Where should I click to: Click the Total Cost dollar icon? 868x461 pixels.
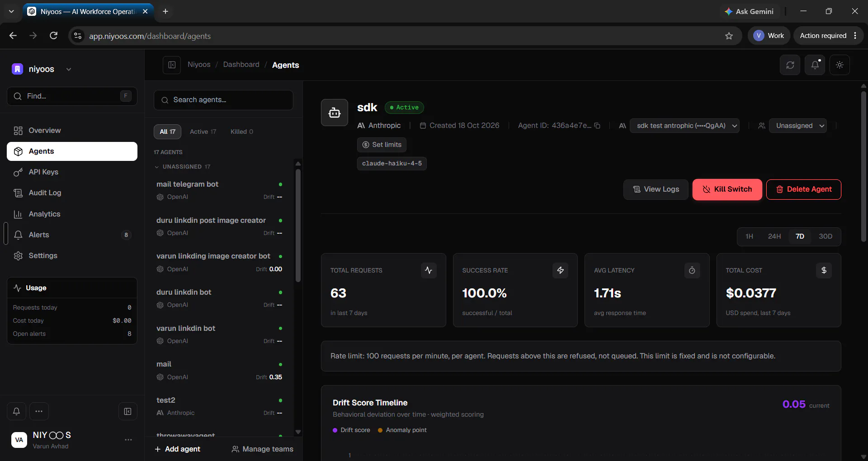(x=824, y=270)
